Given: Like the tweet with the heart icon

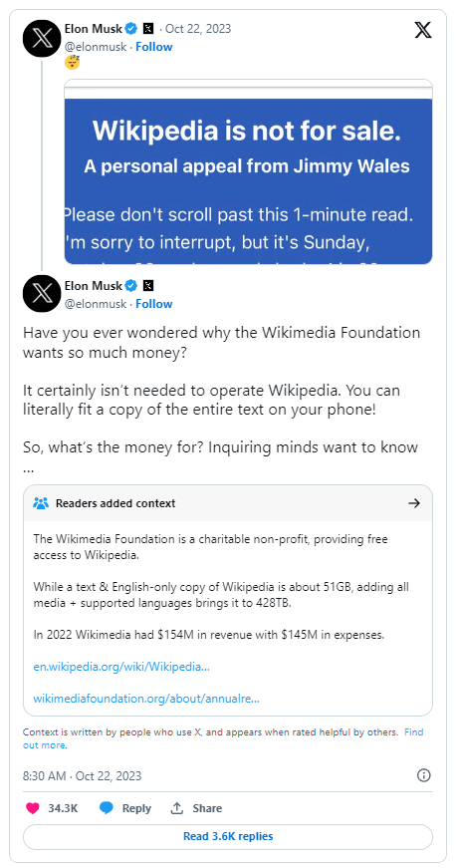Looking at the screenshot, I should [x=33, y=808].
